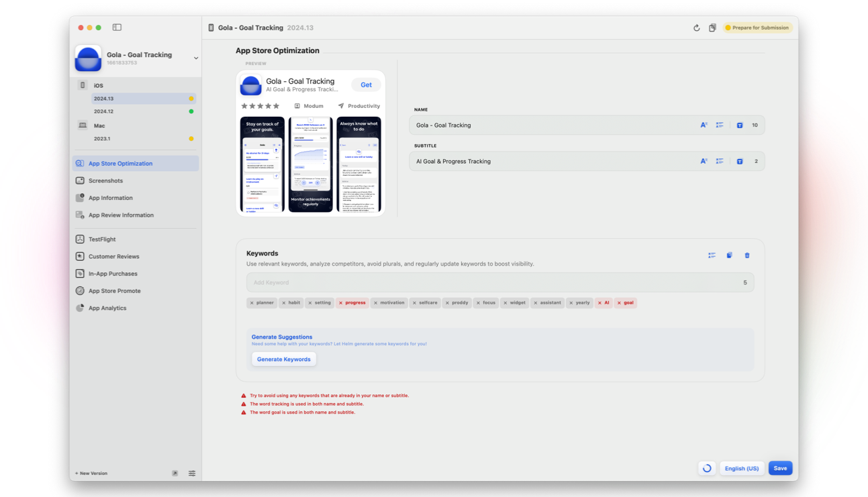Remove the 'progress' keyword tag
The width and height of the screenshot is (868, 497).
tap(341, 303)
